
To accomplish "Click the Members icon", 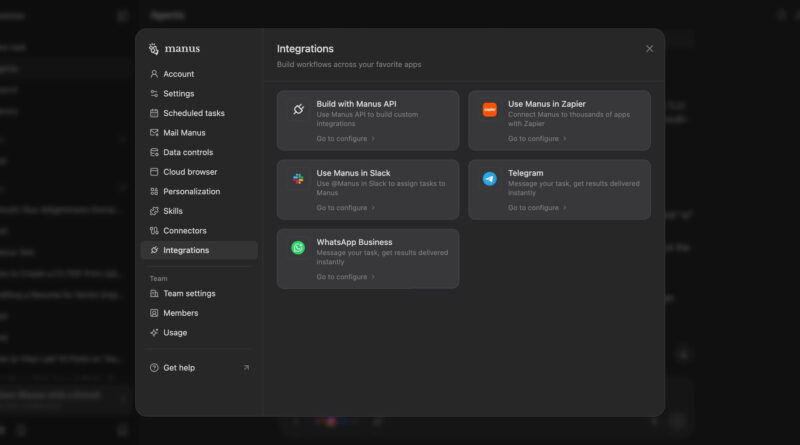I will pyautogui.click(x=154, y=313).
